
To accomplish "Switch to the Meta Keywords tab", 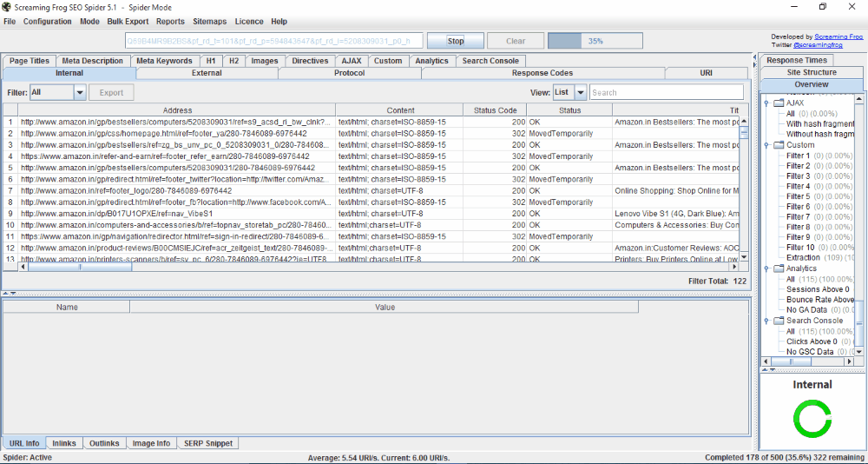I will tap(164, 61).
